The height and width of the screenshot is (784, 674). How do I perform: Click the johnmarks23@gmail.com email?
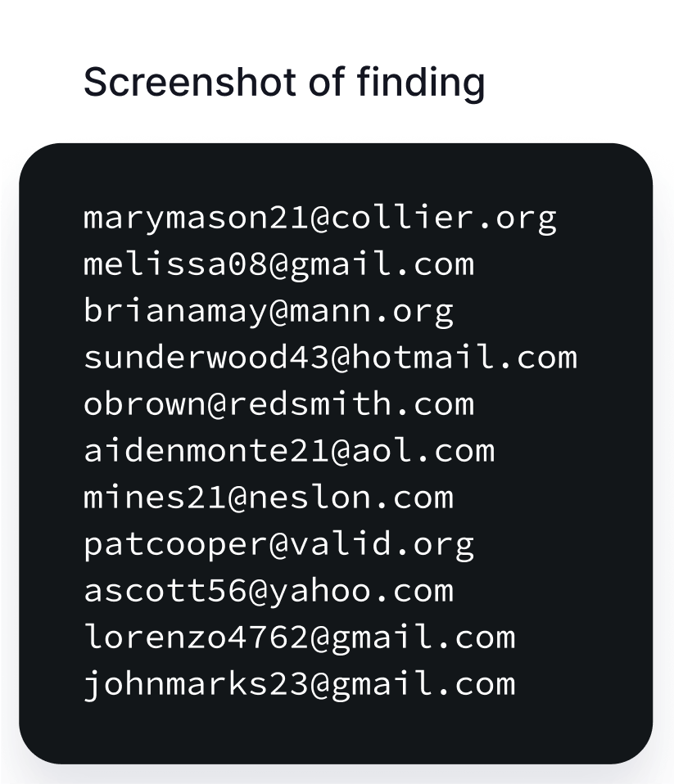pos(299,683)
